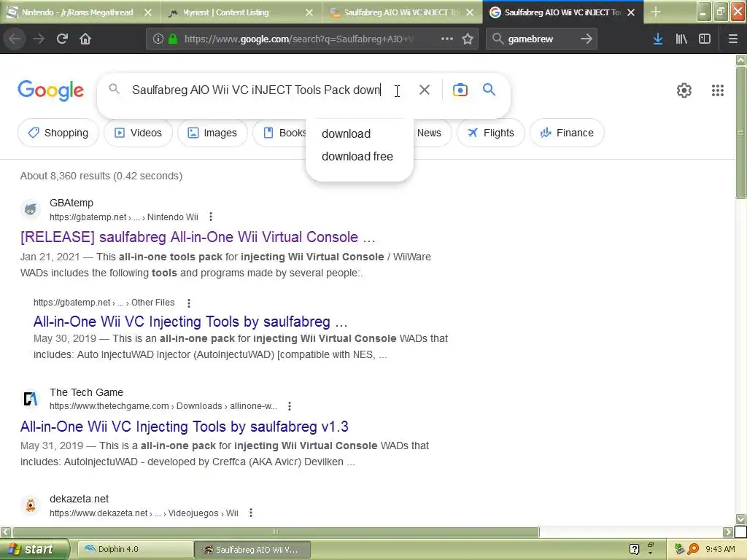Open the Windows start menu

click(x=34, y=550)
